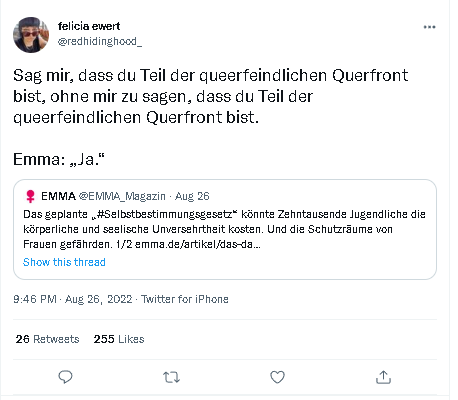Click the retweet arrows icon
The height and width of the screenshot is (400, 458).
[x=171, y=377]
